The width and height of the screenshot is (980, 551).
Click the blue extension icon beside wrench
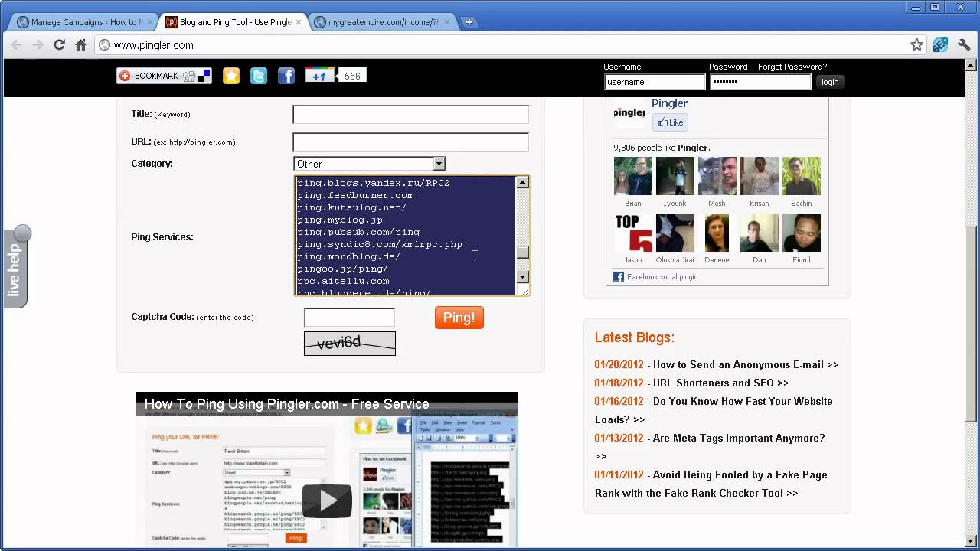click(940, 45)
